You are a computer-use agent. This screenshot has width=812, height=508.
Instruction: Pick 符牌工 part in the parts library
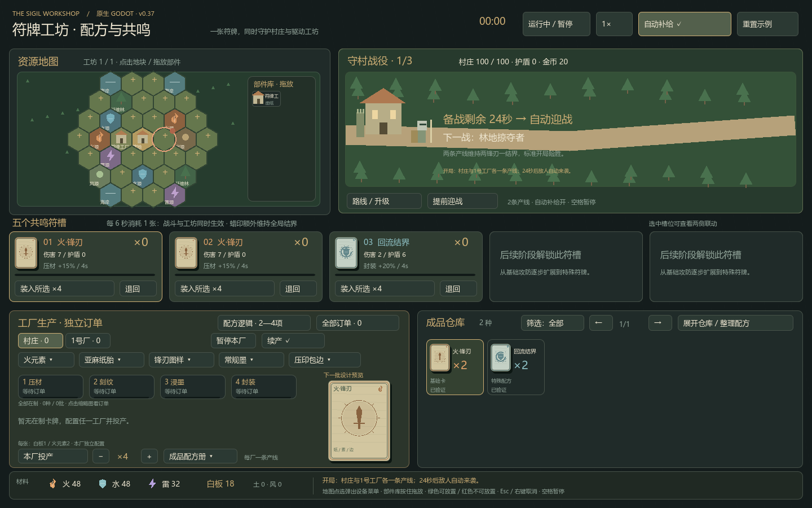pos(266,98)
